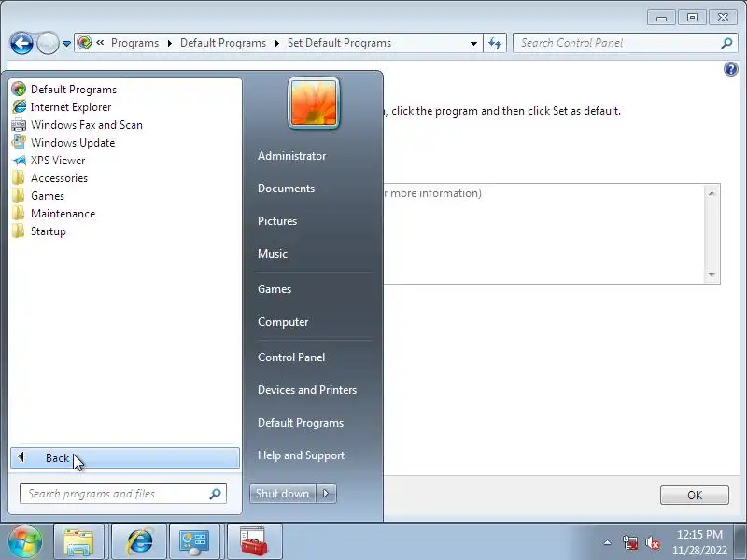The height and width of the screenshot is (560, 747).
Task: Open the red toolbox taskbar application
Action: (x=254, y=541)
